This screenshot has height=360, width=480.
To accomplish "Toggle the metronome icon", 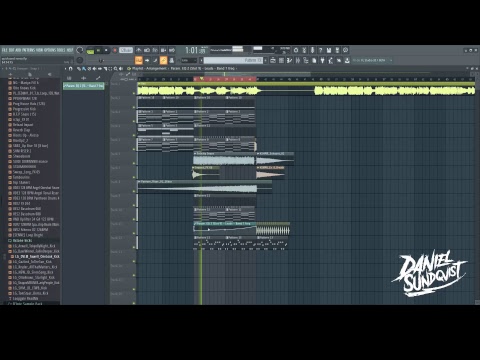I will pos(139,50).
